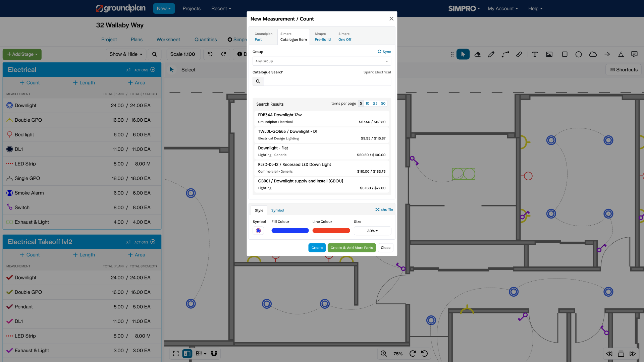The height and width of the screenshot is (362, 644).
Task: Select the arrow tool
Action: (x=607, y=54)
